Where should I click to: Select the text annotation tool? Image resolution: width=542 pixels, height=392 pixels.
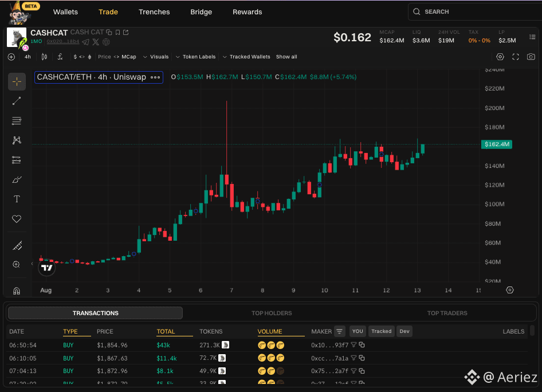click(x=17, y=199)
